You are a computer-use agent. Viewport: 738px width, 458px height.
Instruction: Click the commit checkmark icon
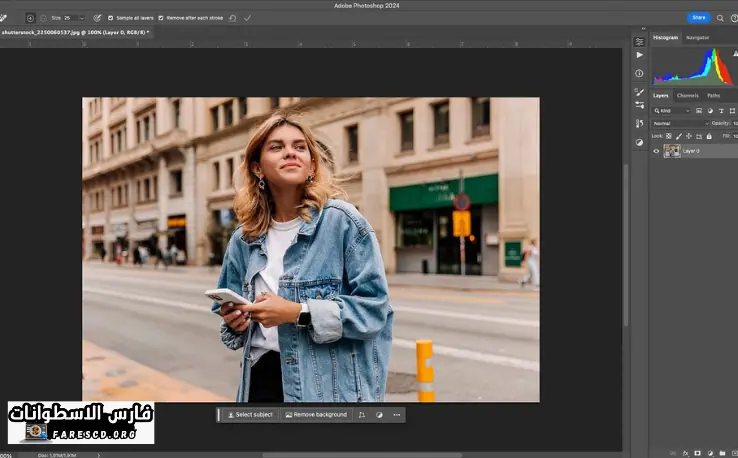pos(247,18)
